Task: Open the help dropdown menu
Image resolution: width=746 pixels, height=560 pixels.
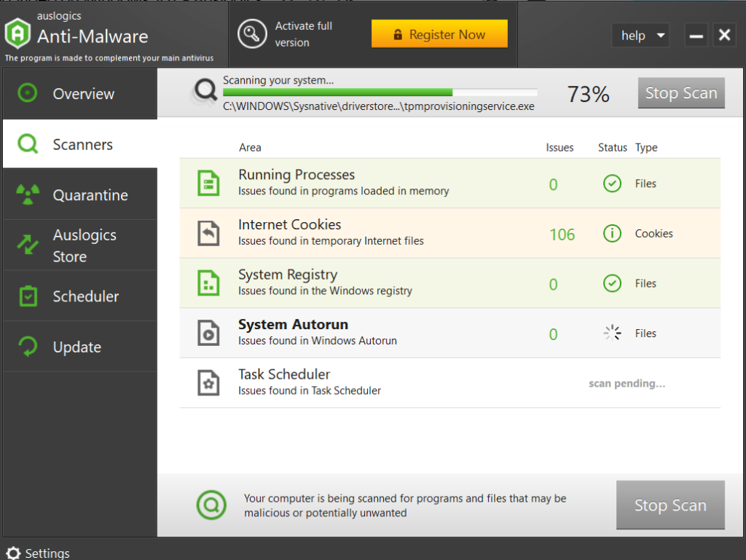Action: pos(640,35)
